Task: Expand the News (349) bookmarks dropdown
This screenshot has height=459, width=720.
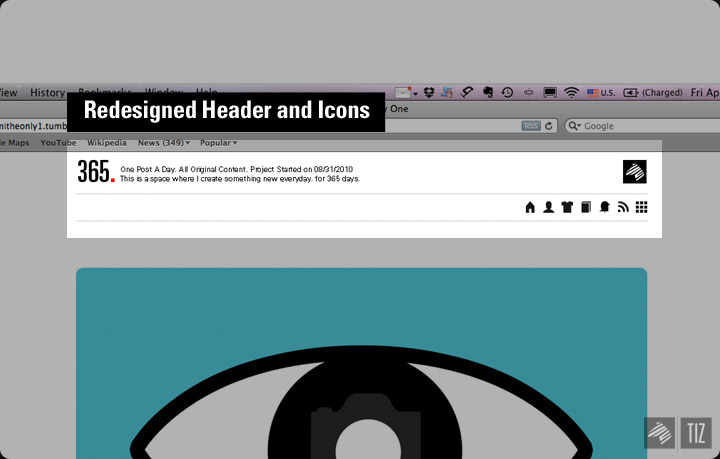Action: coord(165,143)
